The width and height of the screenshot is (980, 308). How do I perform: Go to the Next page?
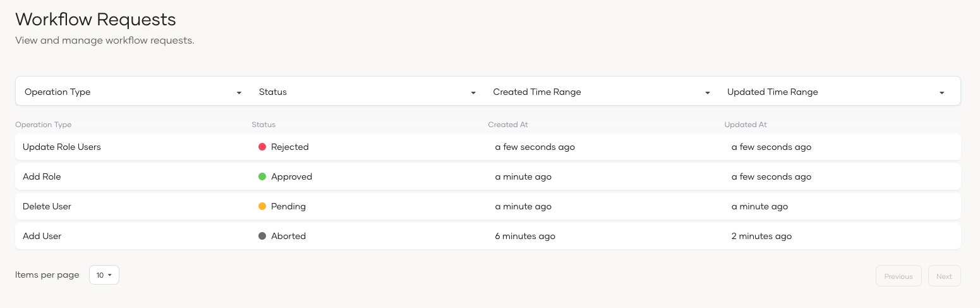[944, 276]
